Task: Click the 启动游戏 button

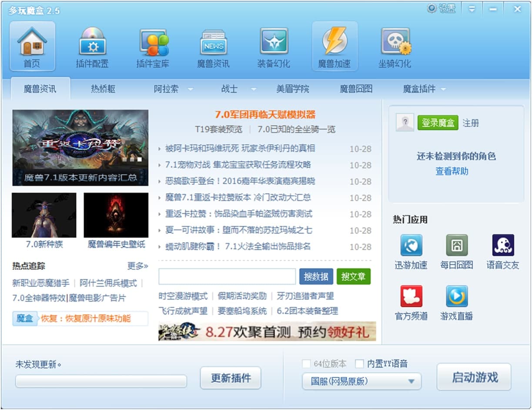Action: point(474,377)
